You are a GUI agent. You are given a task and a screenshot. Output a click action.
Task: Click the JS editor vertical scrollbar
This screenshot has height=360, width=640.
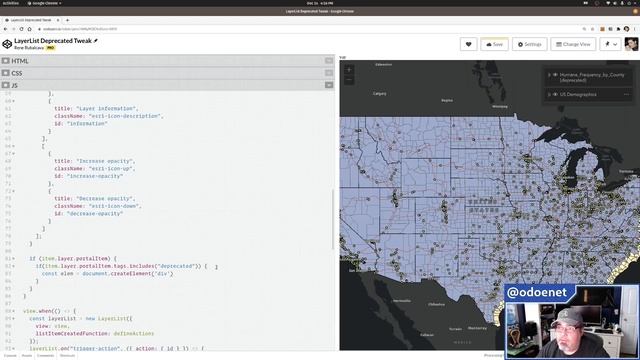pos(333,219)
